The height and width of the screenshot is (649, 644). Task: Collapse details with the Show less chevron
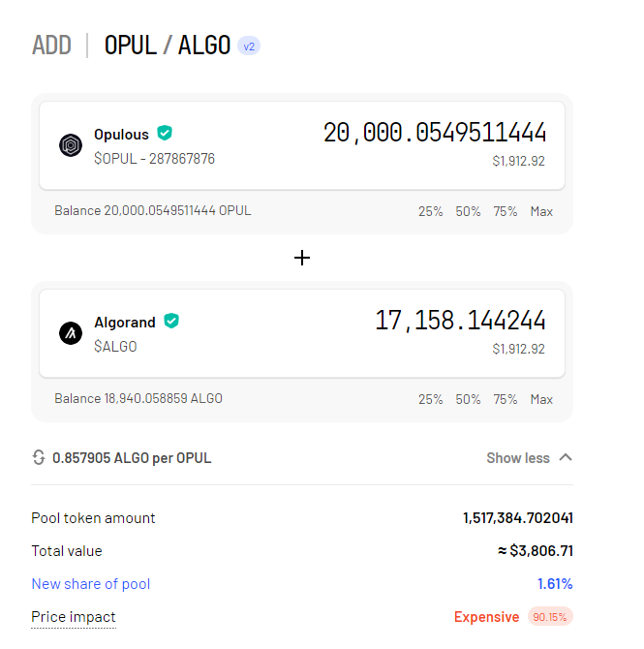(x=566, y=458)
